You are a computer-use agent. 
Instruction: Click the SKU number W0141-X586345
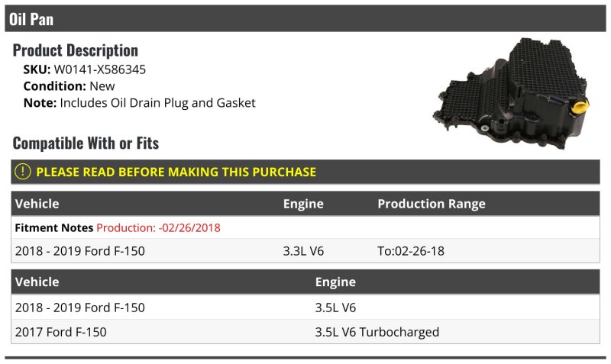coord(100,69)
